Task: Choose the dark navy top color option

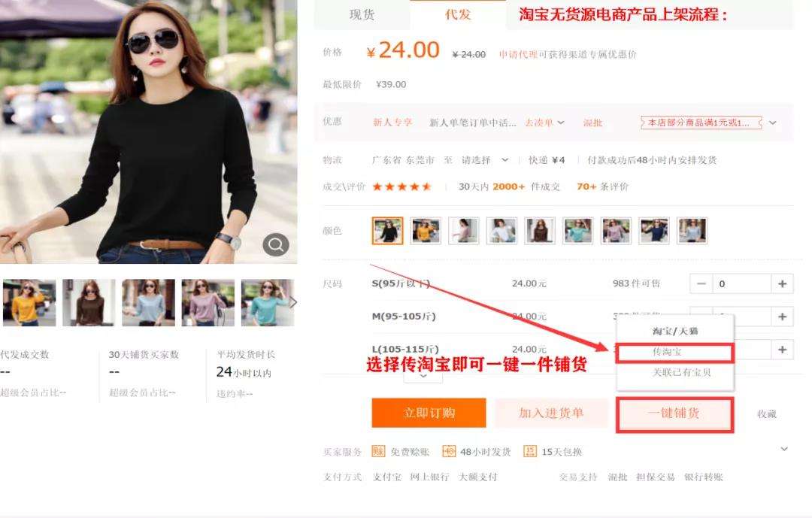Action: pos(654,231)
